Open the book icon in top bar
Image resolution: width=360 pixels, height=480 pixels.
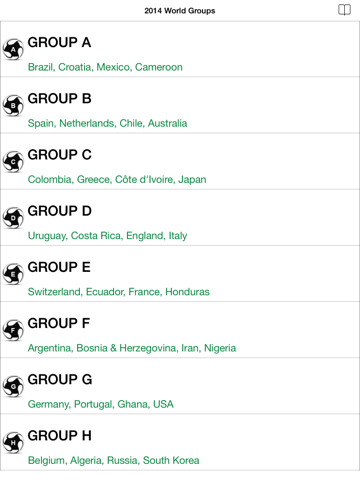point(344,10)
